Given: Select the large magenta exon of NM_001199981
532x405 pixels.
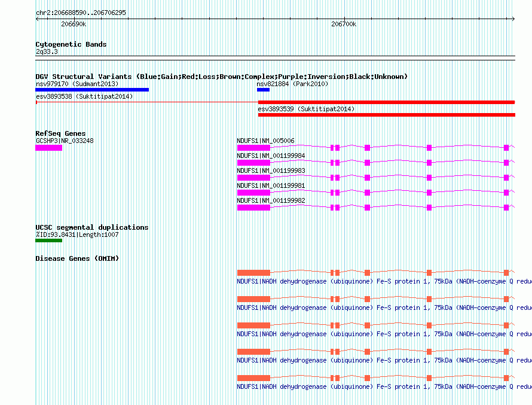Looking at the screenshot, I should [x=254, y=193].
